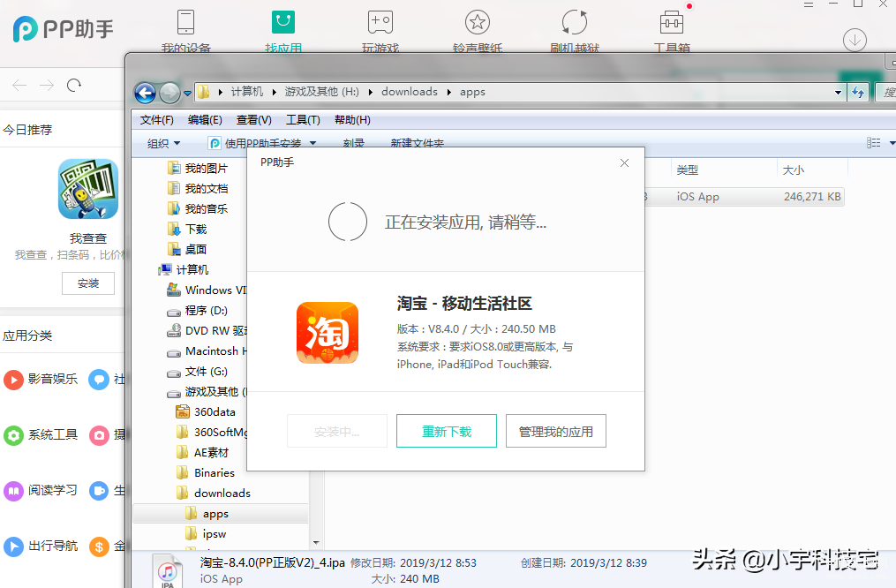The height and width of the screenshot is (588, 896).
Task: Expand the address bar history dropdown
Action: coord(838,92)
